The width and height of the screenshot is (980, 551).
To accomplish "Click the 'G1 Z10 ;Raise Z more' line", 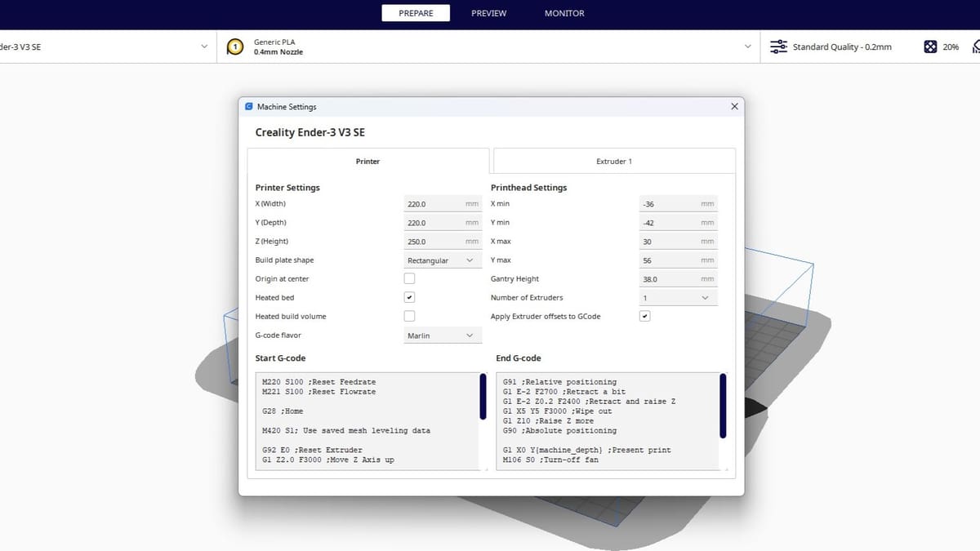I will pos(549,421).
